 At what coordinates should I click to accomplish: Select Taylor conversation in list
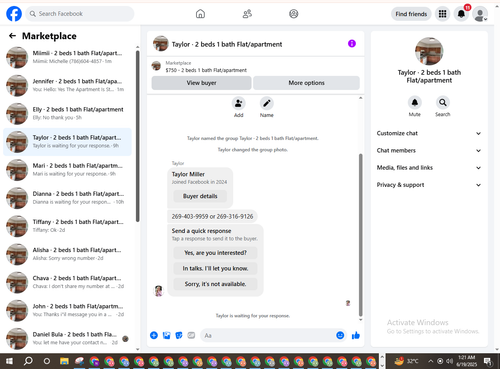[68, 142]
